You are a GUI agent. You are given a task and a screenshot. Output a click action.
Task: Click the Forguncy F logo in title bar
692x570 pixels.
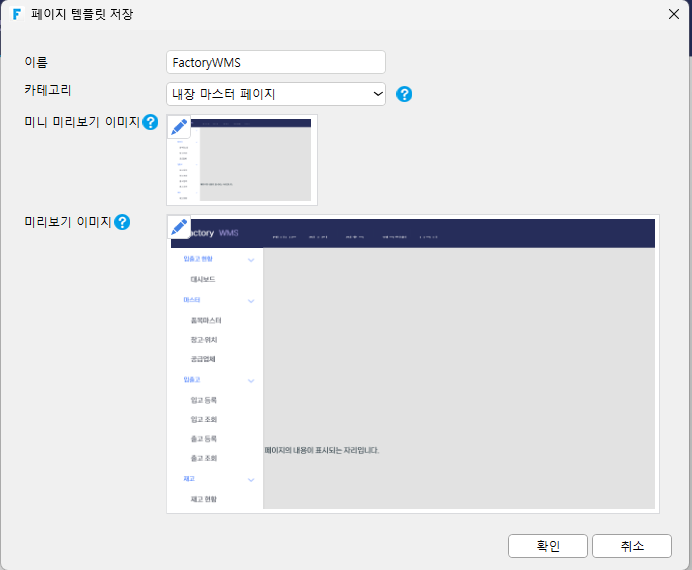pyautogui.click(x=17, y=14)
